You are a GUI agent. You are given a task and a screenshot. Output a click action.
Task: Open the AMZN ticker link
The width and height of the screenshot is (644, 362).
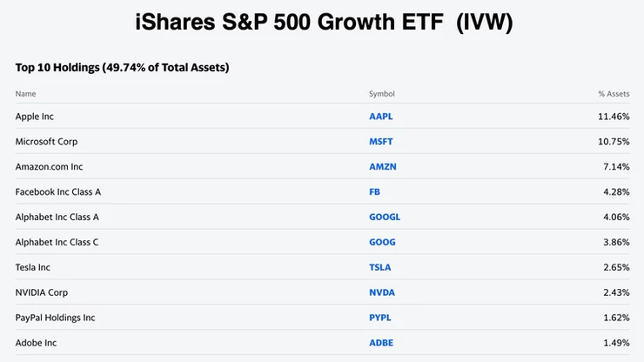click(382, 166)
